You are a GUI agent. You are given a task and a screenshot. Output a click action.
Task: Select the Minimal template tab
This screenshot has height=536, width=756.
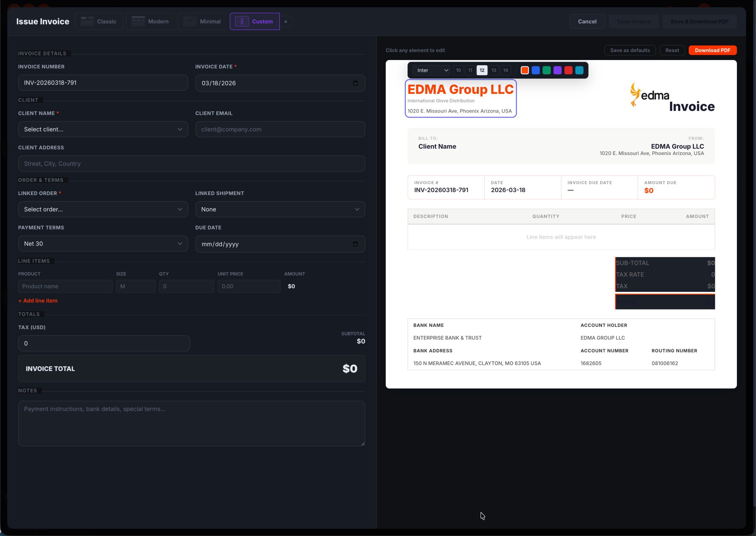coord(202,22)
